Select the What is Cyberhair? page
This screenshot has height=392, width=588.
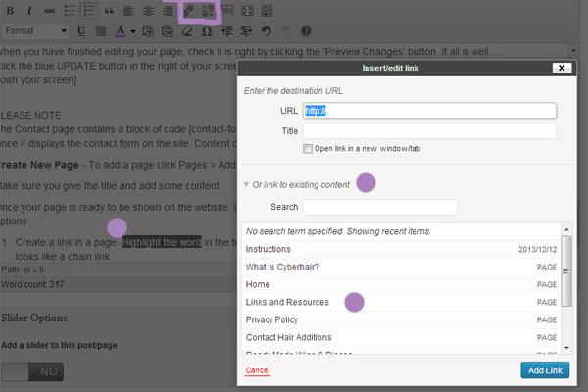pyautogui.click(x=401, y=267)
